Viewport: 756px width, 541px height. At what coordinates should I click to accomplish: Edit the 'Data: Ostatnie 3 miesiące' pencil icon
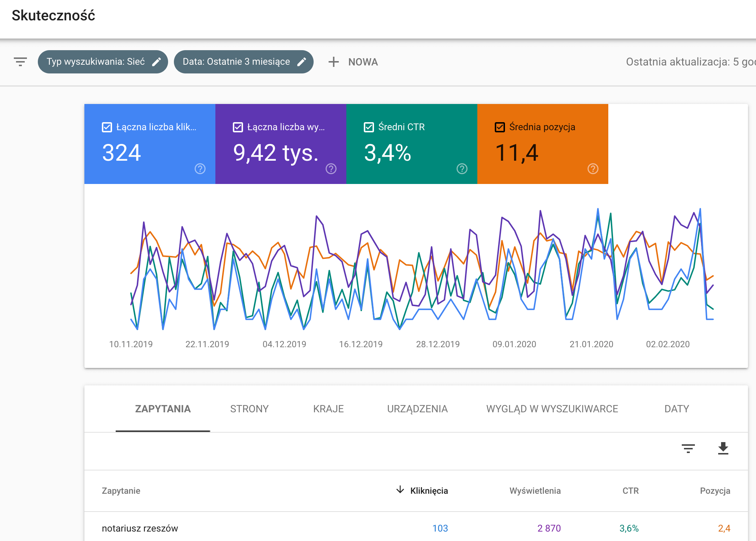pos(302,62)
